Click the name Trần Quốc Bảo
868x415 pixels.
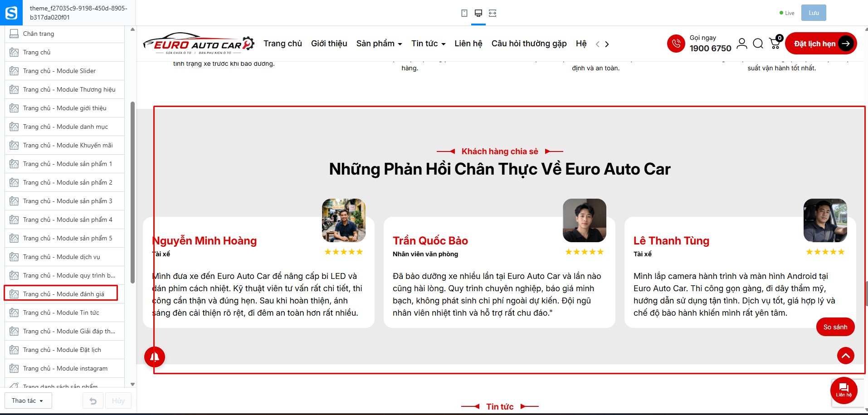click(x=430, y=241)
